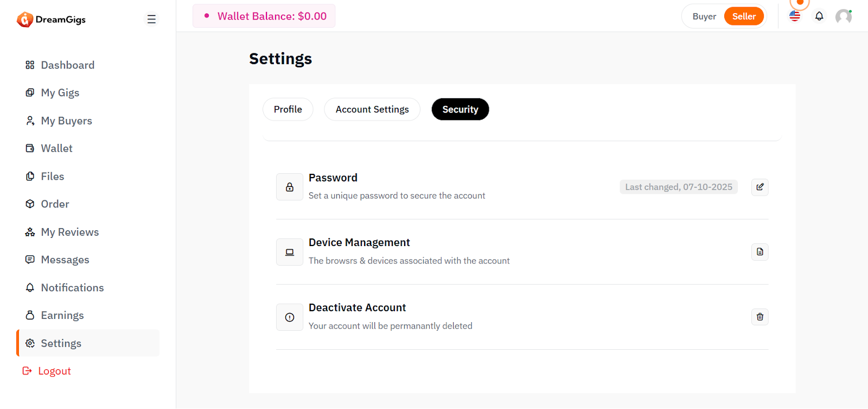Switch to Account Settings tab
This screenshot has width=868, height=409.
tap(372, 109)
